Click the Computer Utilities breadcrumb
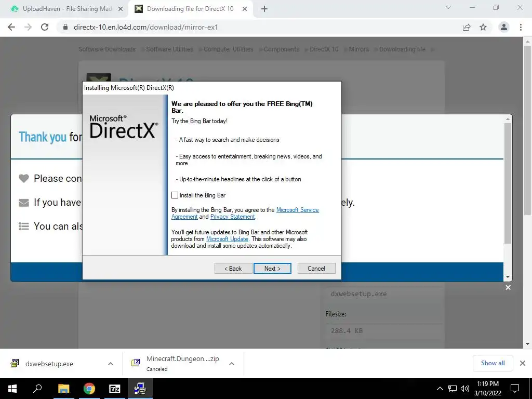532x399 pixels. 229,49
